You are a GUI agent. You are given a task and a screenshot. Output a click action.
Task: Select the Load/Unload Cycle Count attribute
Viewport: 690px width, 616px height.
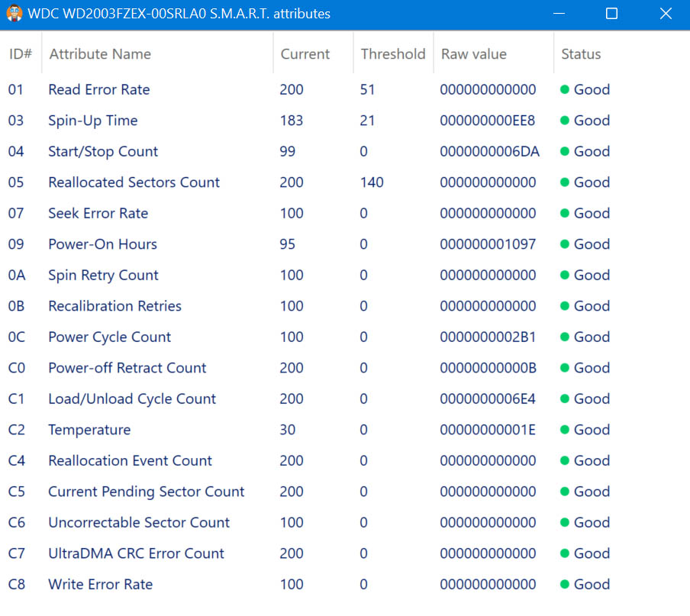tap(132, 398)
